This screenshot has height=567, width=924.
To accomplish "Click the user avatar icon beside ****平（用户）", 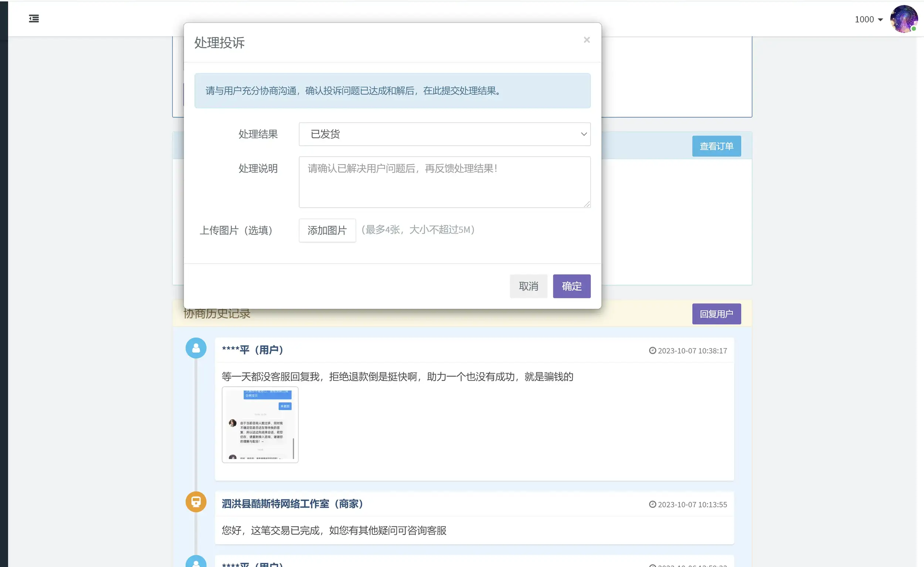I will [x=196, y=347].
